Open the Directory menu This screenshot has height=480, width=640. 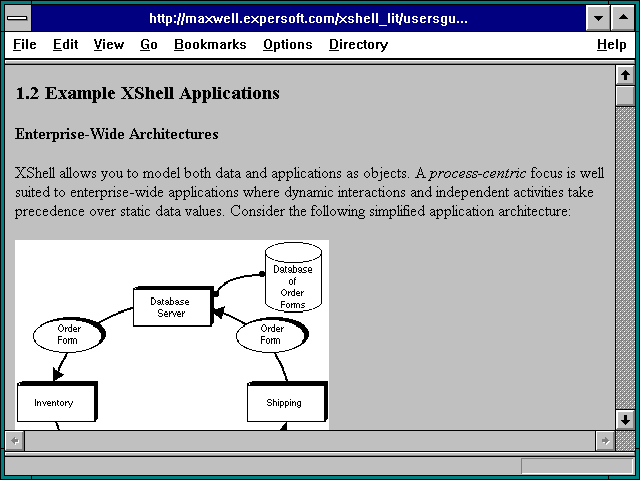click(x=358, y=44)
